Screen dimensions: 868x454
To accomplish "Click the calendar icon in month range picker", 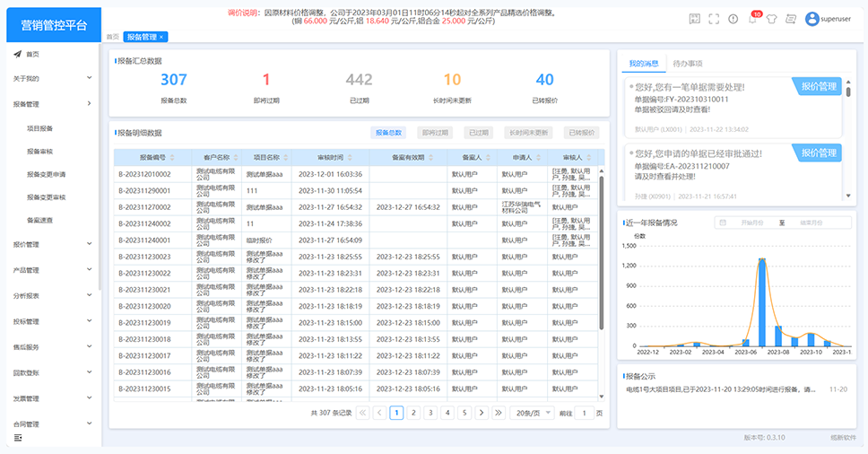I will pos(723,223).
